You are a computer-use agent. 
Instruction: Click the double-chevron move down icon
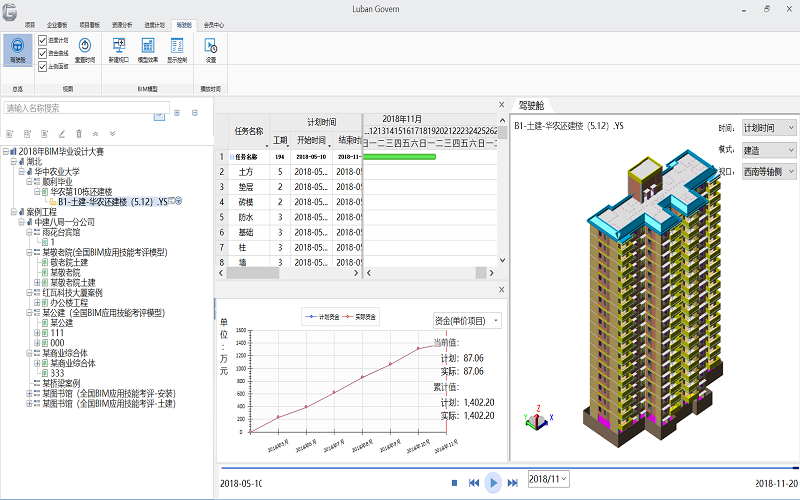click(112, 134)
